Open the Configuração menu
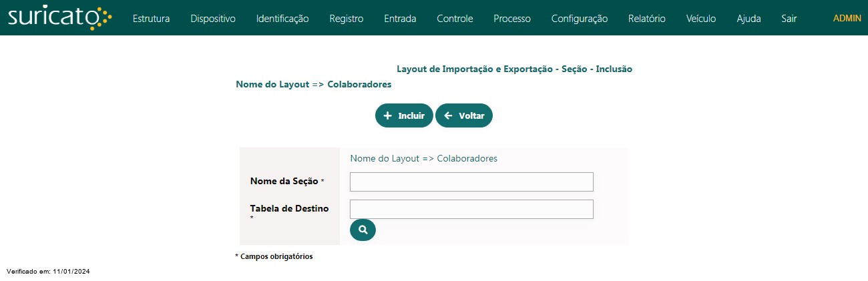The image size is (868, 281). (580, 19)
